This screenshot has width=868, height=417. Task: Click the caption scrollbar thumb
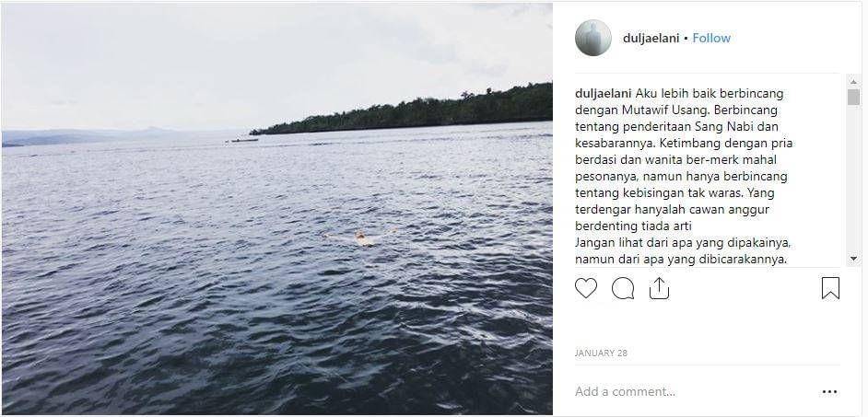[x=853, y=97]
